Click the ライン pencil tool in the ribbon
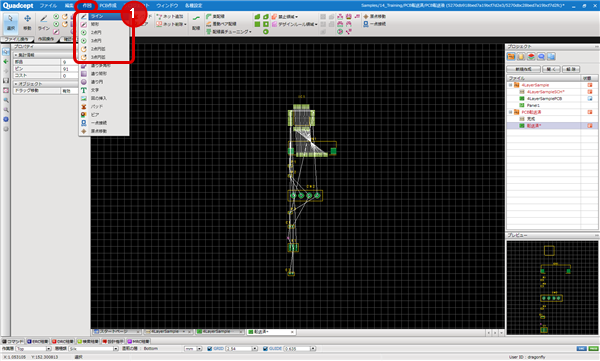 44,23
